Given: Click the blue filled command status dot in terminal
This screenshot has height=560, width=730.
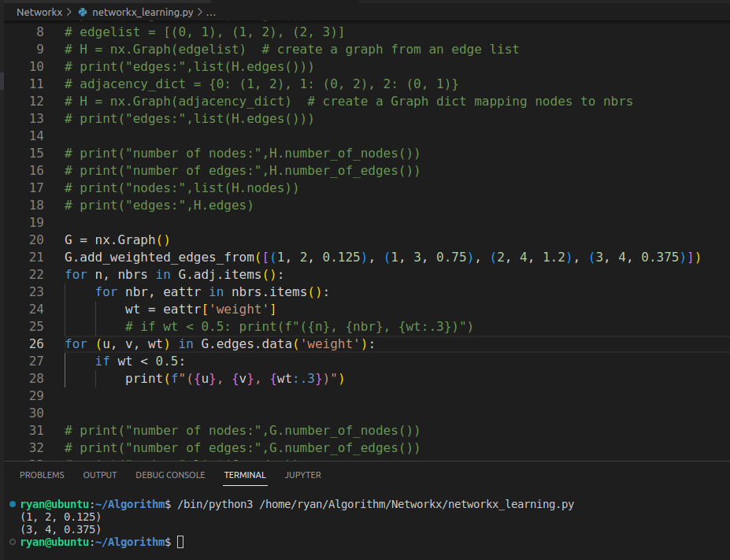Looking at the screenshot, I should point(13,504).
